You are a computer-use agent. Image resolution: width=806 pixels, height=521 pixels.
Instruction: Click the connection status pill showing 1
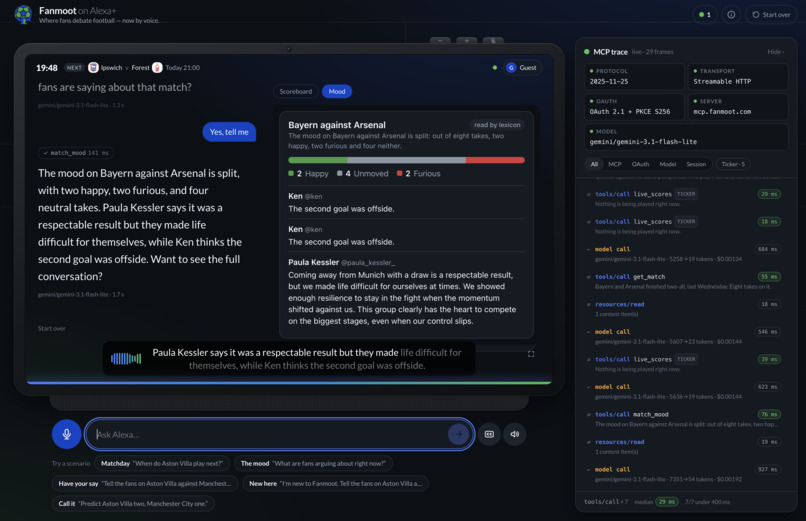point(705,15)
